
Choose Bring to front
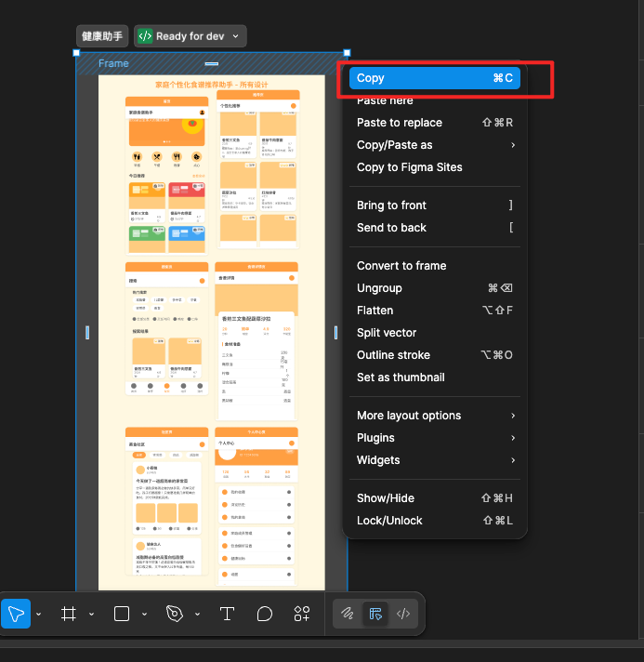[435, 205]
